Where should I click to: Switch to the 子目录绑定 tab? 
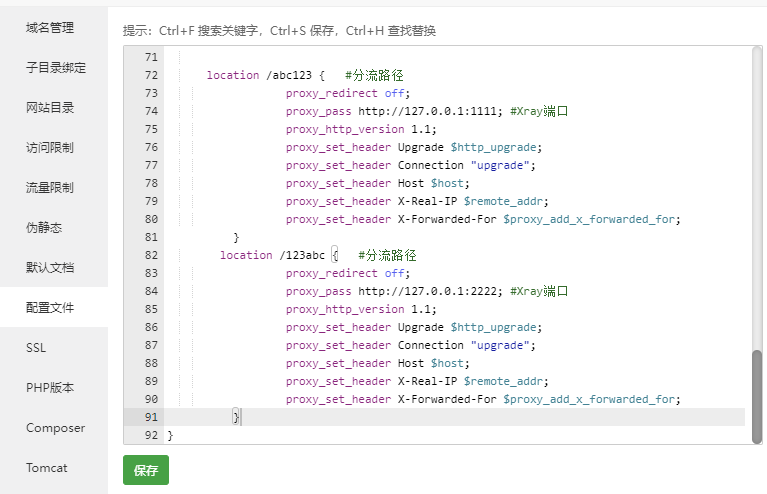(x=56, y=68)
